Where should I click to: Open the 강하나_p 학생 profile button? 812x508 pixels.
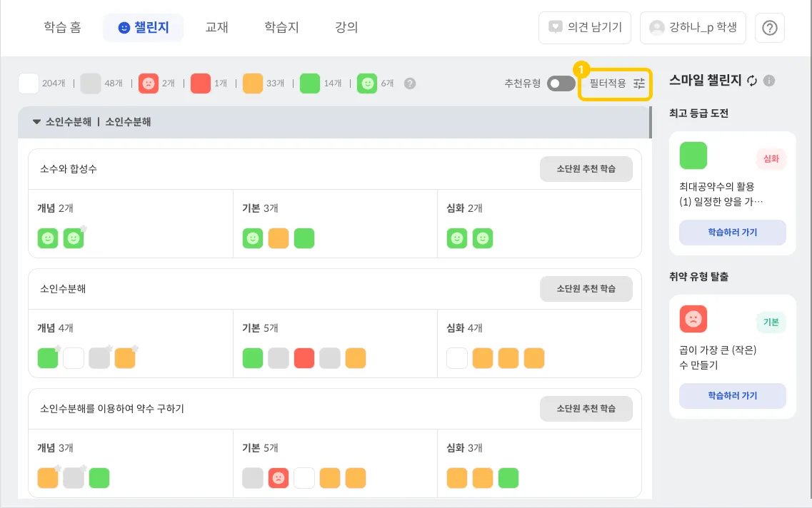coord(693,28)
